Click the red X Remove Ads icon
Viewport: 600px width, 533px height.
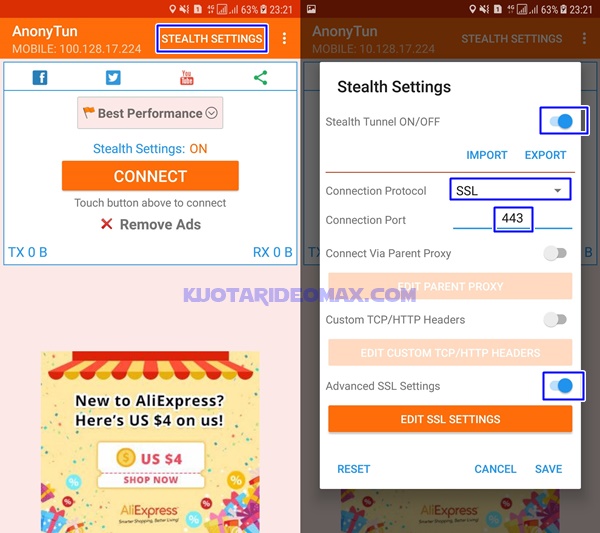[x=107, y=224]
